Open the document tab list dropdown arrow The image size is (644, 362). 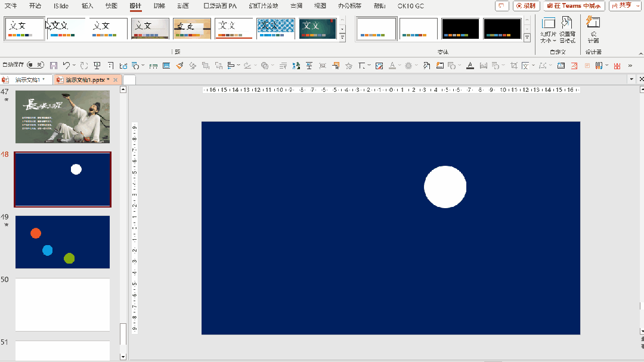tap(631, 79)
